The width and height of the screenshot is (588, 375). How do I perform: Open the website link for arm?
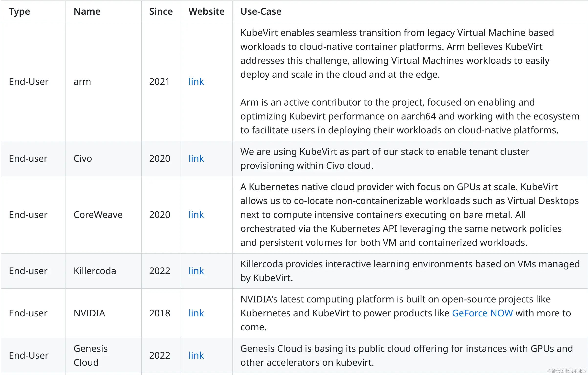tap(196, 82)
